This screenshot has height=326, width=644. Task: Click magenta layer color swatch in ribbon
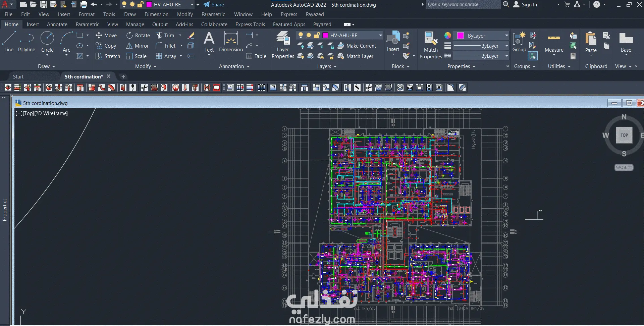point(325,35)
